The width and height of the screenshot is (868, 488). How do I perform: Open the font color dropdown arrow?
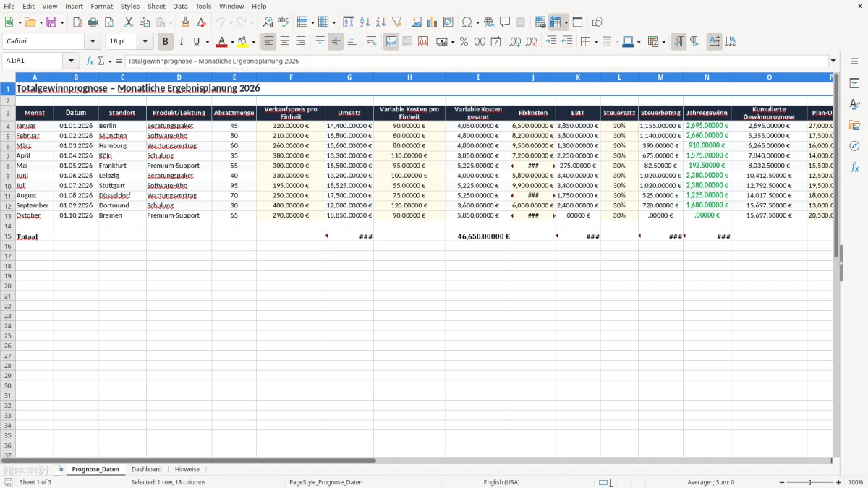coord(231,42)
